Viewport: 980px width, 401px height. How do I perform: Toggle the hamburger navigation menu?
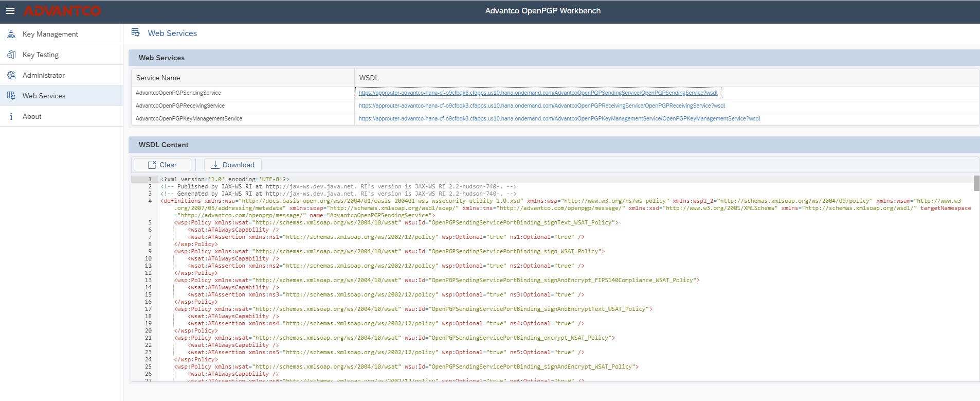[x=10, y=11]
